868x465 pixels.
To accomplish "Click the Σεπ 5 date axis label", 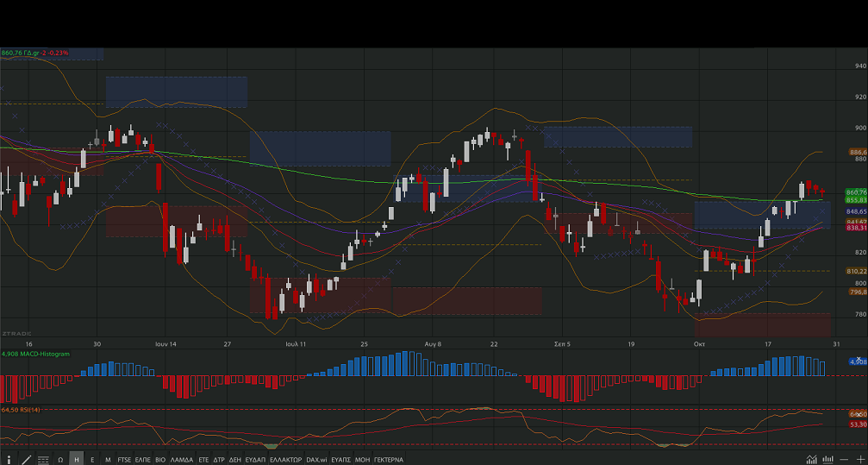I will (x=562, y=343).
